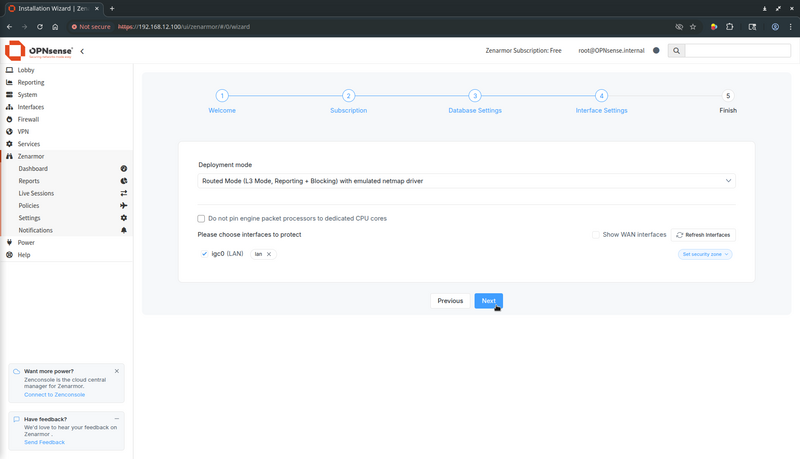Click the OPNsense logo
Screen dimensions: 800x459
point(39,50)
